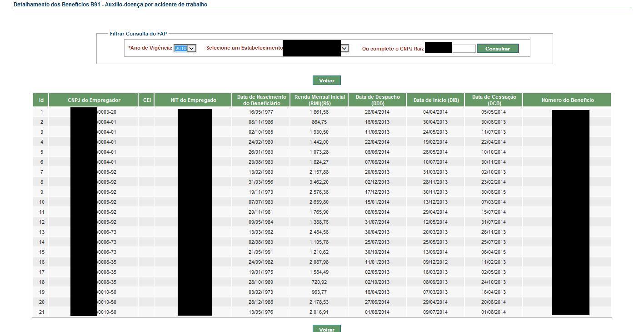Image resolution: width=644 pixels, height=332 pixels.
Task: Click the id column header
Action: (x=41, y=100)
